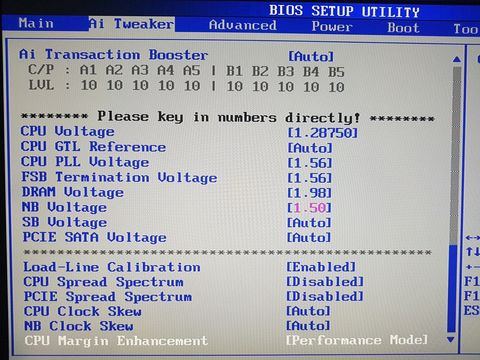Select the Ai Tweaker tab
The image size is (480, 360).
[131, 24]
